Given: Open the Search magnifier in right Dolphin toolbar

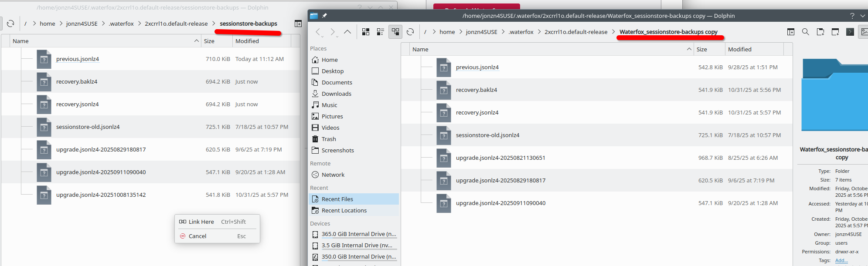Looking at the screenshot, I should [806, 32].
